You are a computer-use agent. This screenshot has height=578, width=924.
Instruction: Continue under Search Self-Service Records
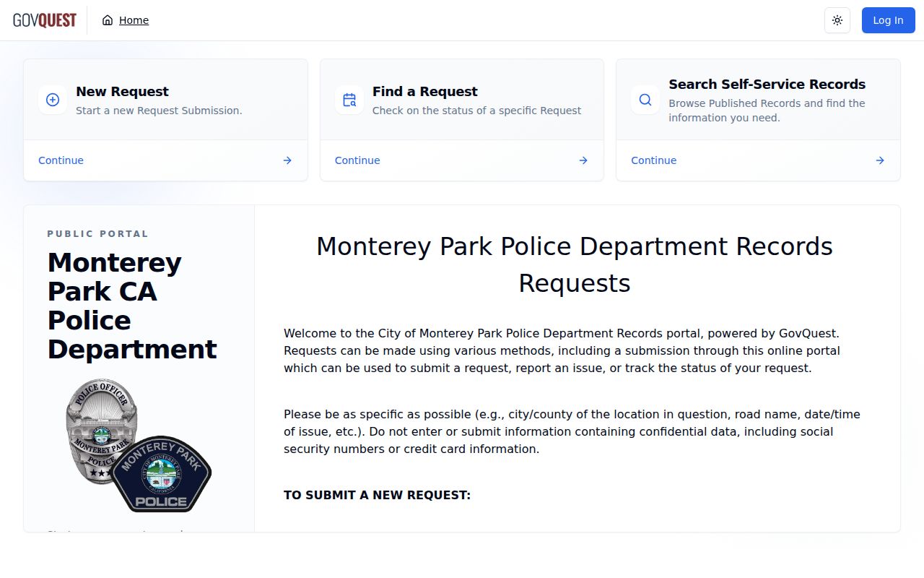click(x=654, y=160)
